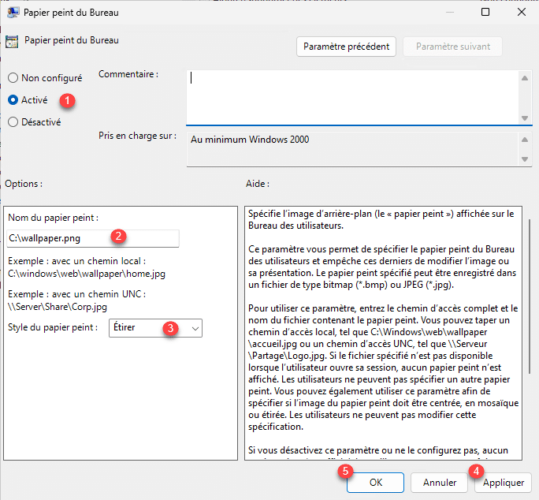Click the Annuler button
Image resolution: width=539 pixels, height=500 pixels.
click(439, 482)
